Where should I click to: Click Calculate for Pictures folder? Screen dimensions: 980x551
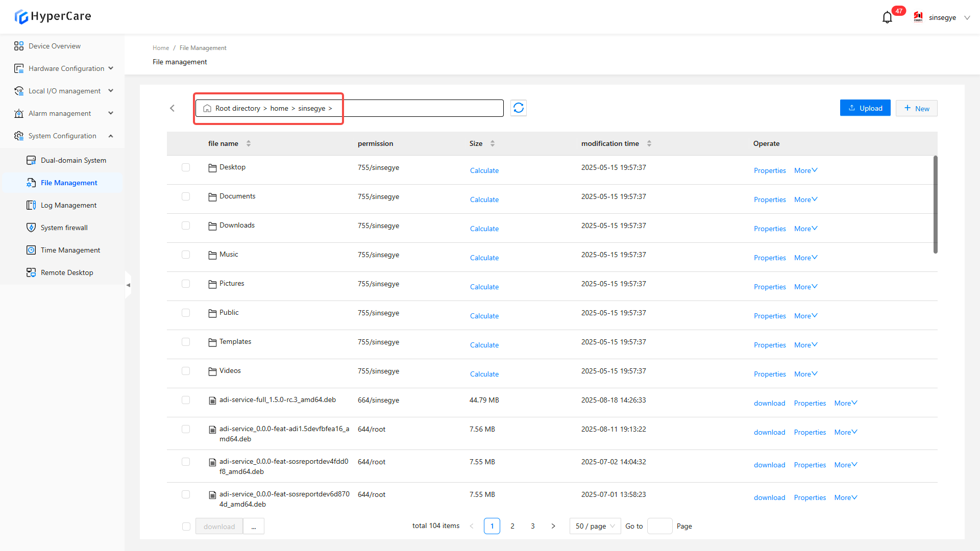(484, 287)
